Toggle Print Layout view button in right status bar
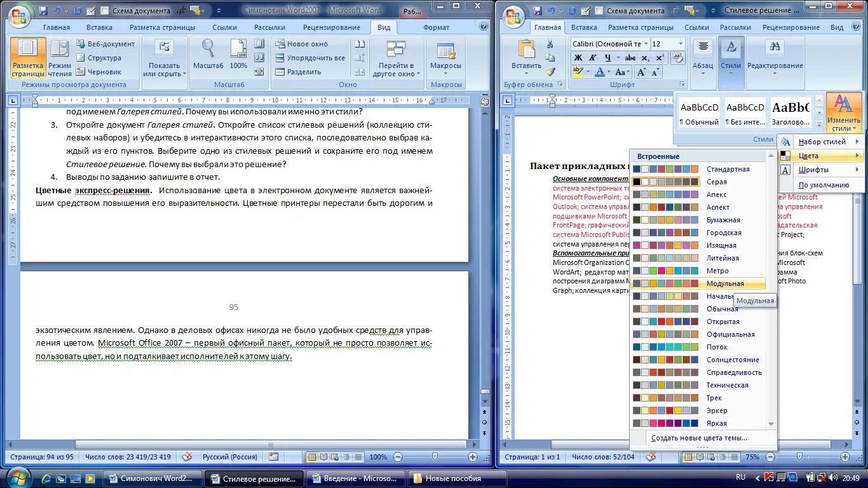The width and height of the screenshot is (868, 488). click(x=688, y=457)
